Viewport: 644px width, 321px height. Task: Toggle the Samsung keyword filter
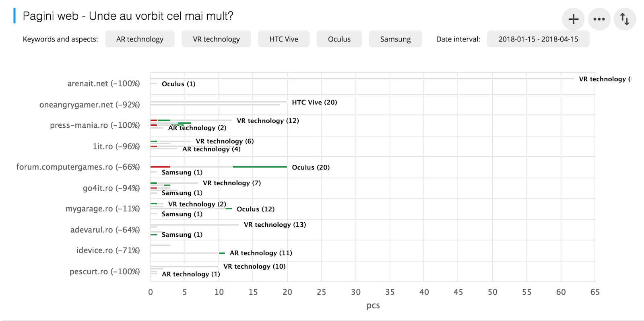tap(395, 39)
